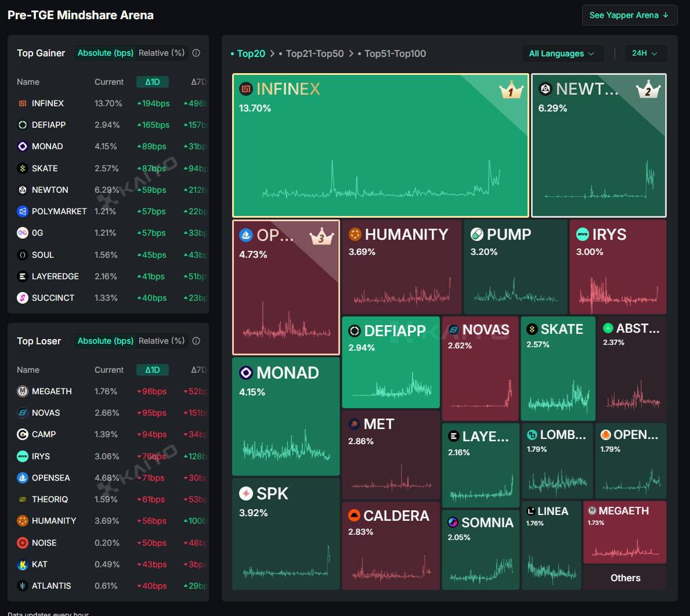Click the LAYEREDGE logo in Top Gainer list
The image size is (690, 616).
pos(23,276)
